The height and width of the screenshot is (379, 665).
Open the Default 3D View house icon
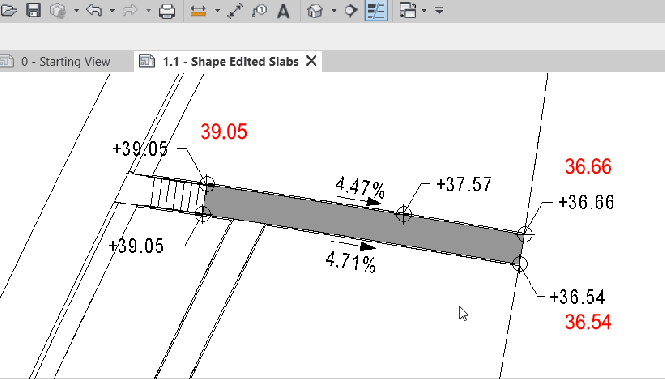(315, 11)
